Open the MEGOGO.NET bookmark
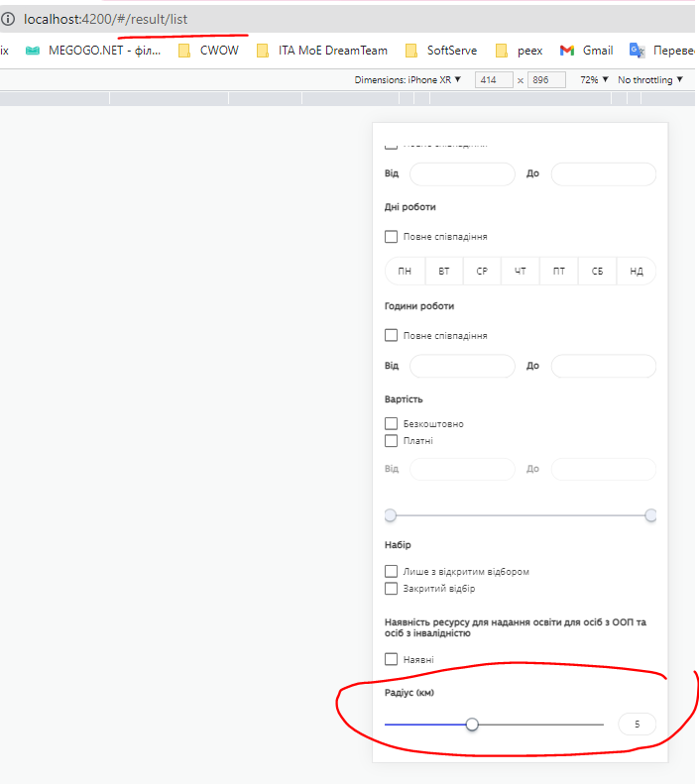 coord(93,51)
